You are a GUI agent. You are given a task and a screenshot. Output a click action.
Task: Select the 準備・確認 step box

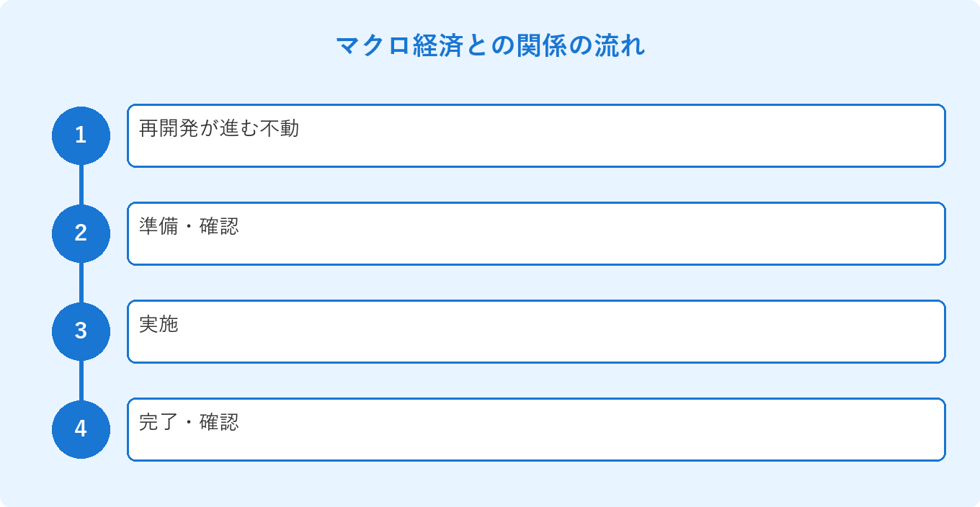click(x=536, y=233)
